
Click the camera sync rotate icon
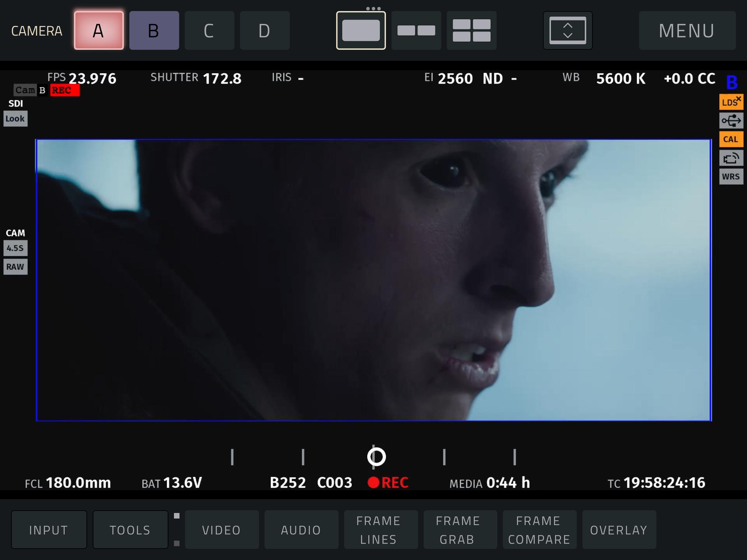(x=731, y=158)
